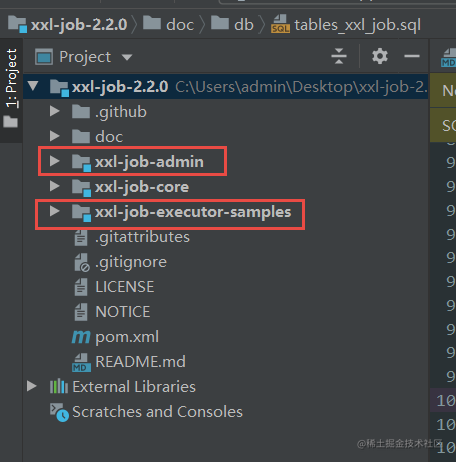This screenshot has height=462, width=456.
Task: Click the External Libraries bars icon
Action: tap(59, 386)
